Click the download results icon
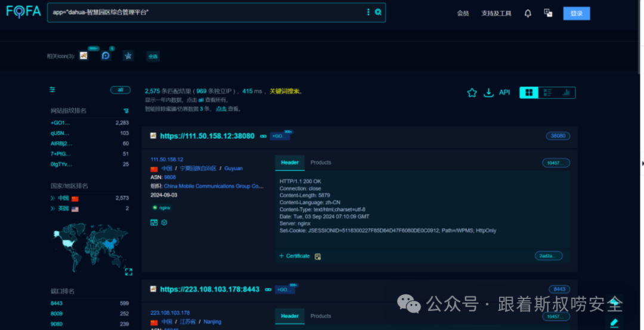The width and height of the screenshot is (644, 330). (x=488, y=93)
